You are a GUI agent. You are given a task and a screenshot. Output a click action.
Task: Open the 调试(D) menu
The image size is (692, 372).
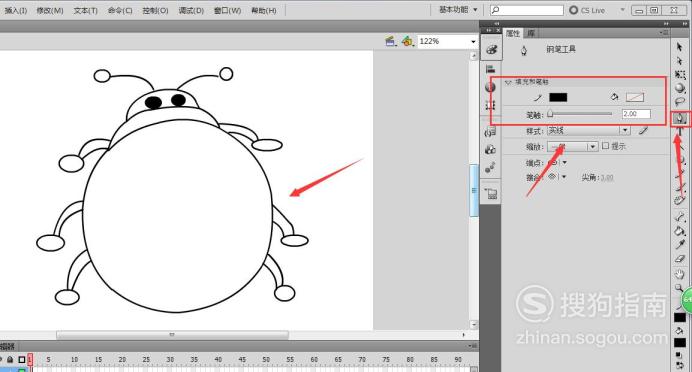[191, 10]
